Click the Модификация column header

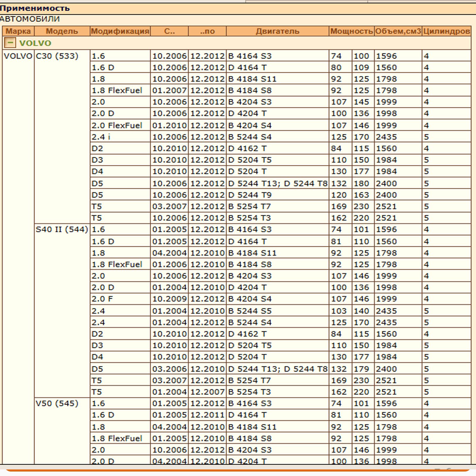coord(120,31)
